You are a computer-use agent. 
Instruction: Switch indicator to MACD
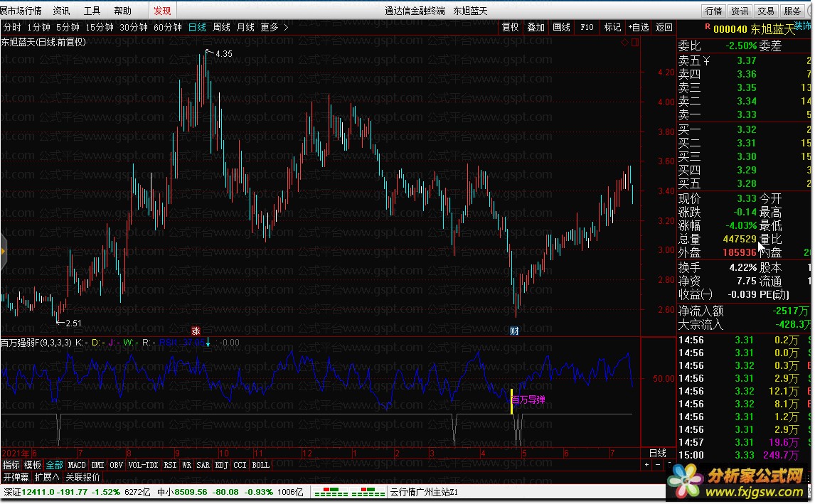pyautogui.click(x=77, y=464)
